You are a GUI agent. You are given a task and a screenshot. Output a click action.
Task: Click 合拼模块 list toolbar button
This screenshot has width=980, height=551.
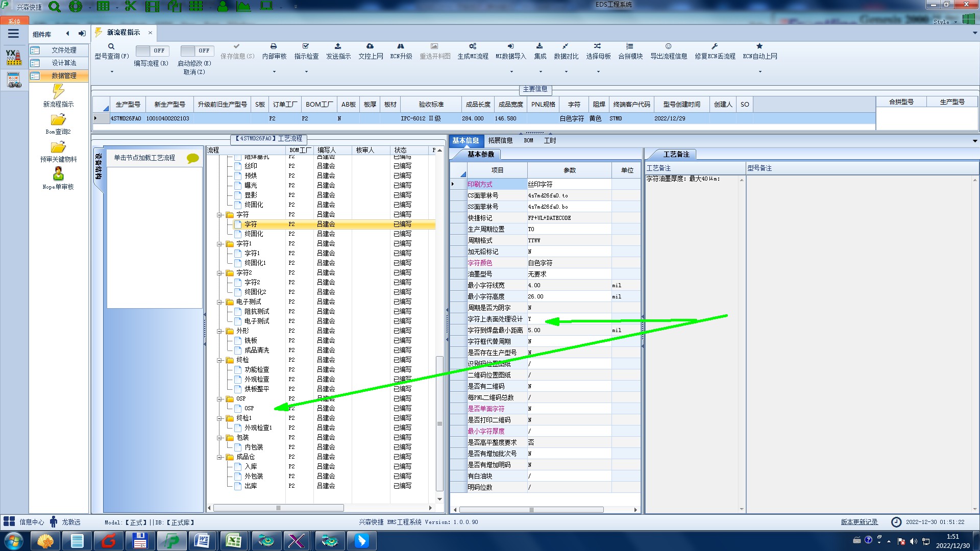click(630, 51)
